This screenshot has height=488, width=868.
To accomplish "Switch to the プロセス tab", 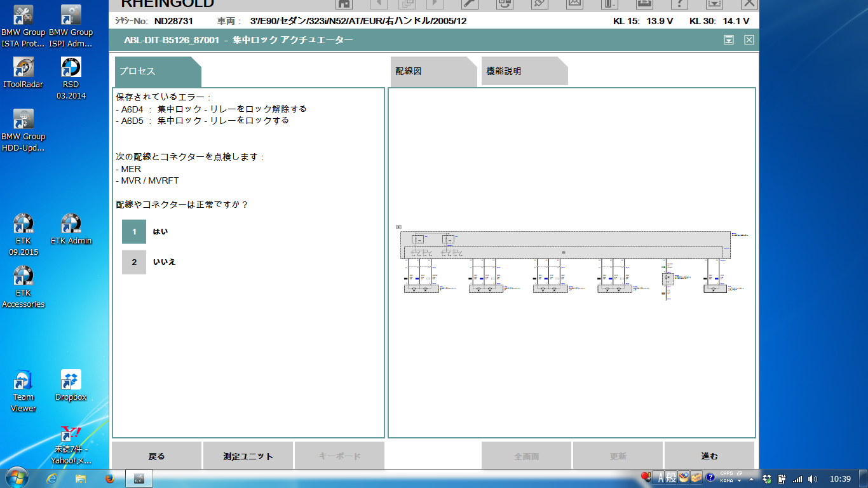I will [x=158, y=71].
